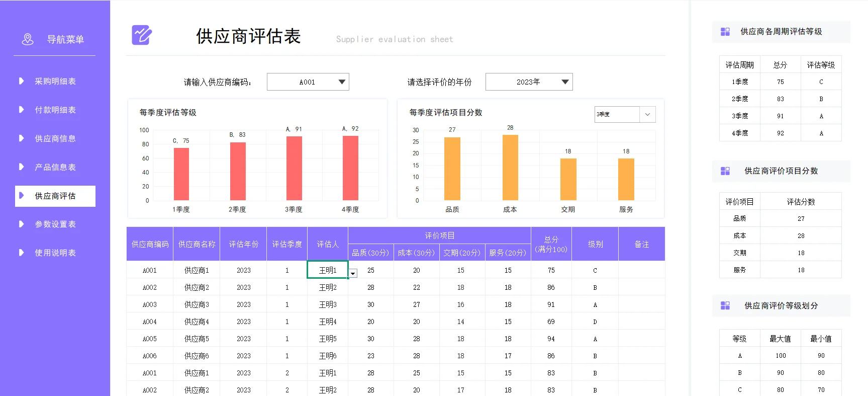Click grid icon beside 供应商各周期评估等级
Image resolution: width=868 pixels, height=396 pixels.
click(725, 32)
